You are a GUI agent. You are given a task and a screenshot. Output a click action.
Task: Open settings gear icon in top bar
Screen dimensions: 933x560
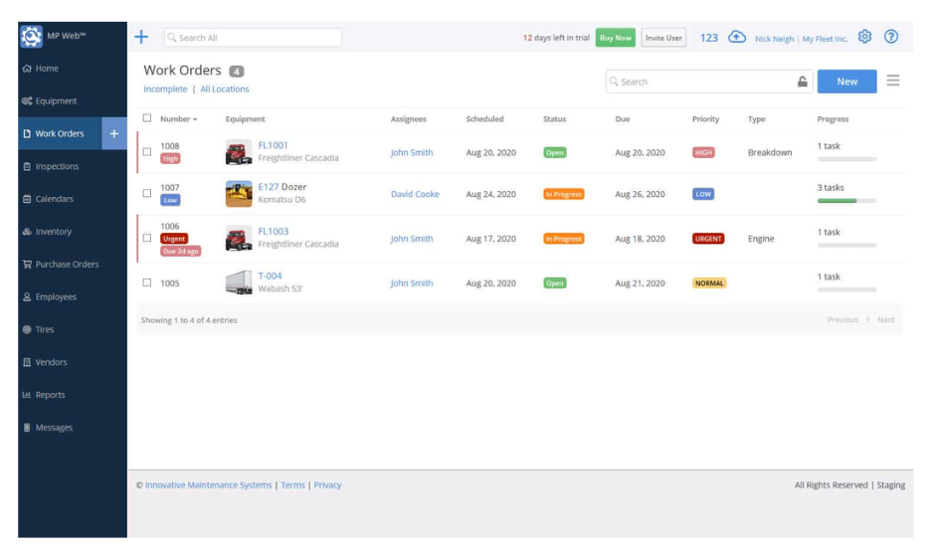864,37
